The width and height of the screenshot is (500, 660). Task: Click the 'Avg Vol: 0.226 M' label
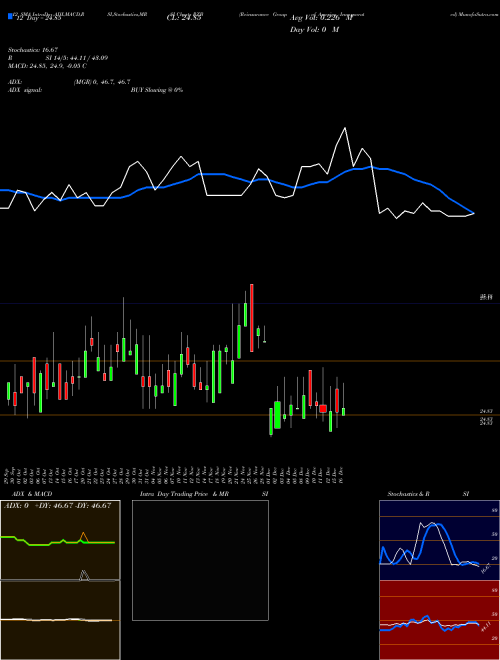pyautogui.click(x=321, y=18)
